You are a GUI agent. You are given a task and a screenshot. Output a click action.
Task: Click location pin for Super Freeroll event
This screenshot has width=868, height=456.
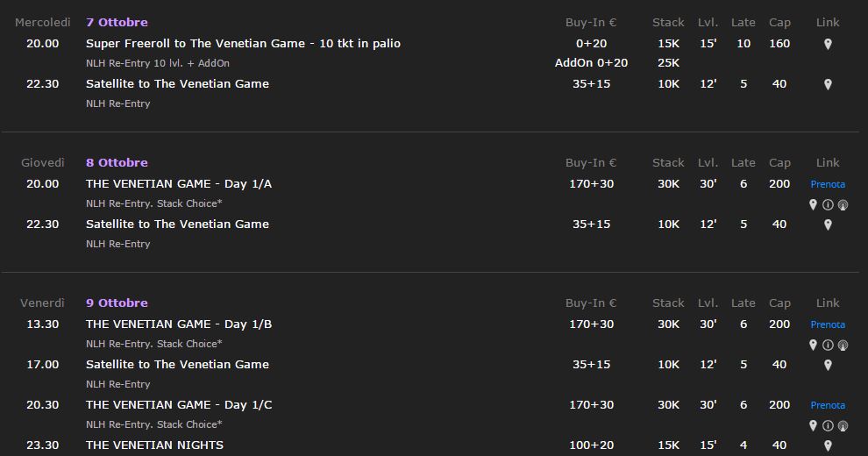pos(828,44)
